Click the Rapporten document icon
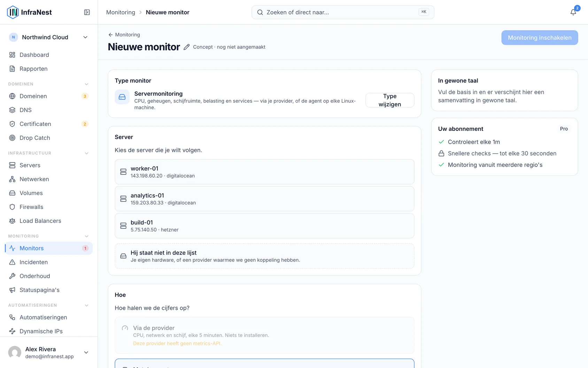The width and height of the screenshot is (588, 368). 12,69
